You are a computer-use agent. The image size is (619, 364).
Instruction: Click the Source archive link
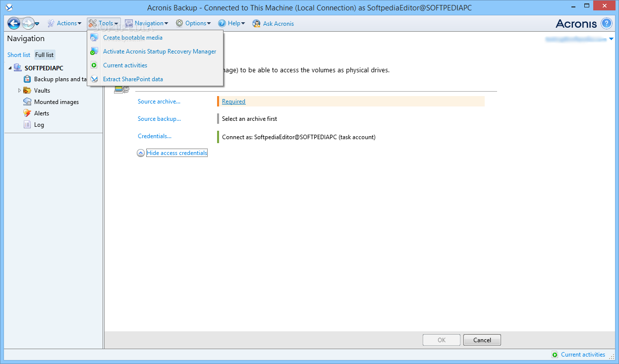click(159, 102)
